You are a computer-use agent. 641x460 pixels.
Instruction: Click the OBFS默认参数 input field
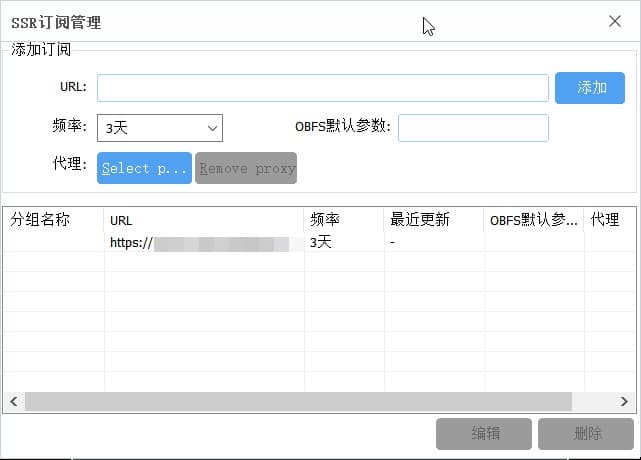coord(473,128)
